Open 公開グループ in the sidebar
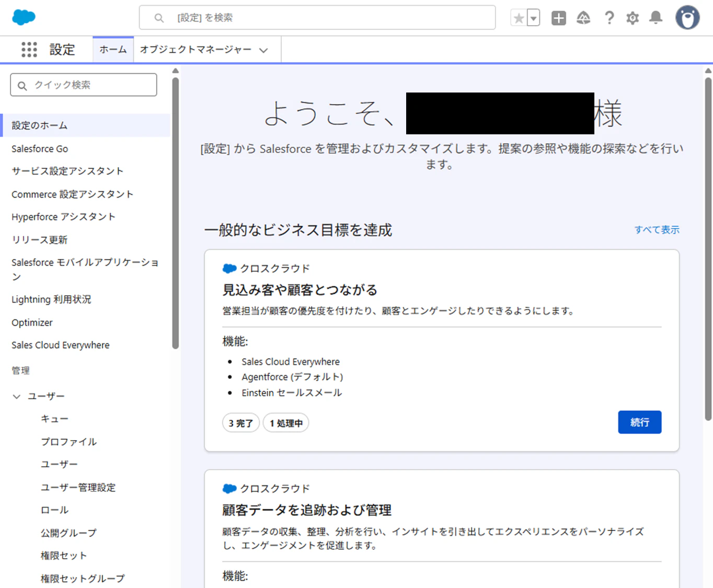This screenshot has height=588, width=713. (x=68, y=533)
